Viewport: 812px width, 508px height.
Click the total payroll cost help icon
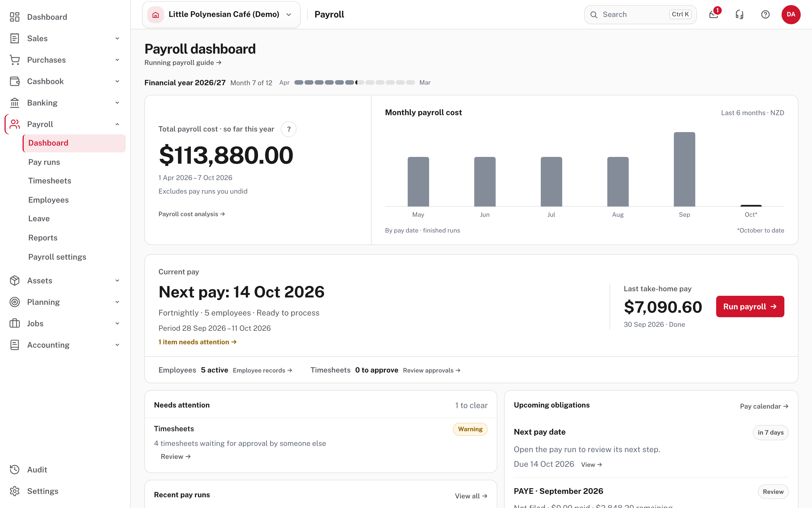click(288, 129)
